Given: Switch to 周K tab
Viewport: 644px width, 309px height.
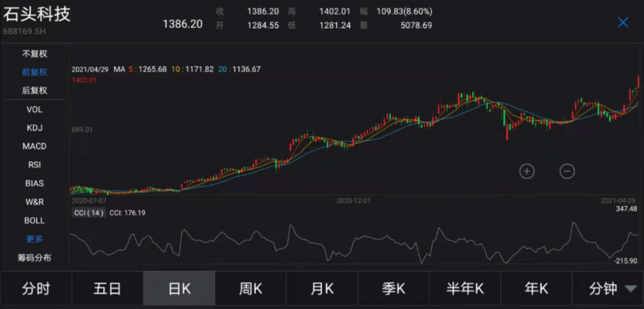Looking at the screenshot, I should (x=250, y=289).
